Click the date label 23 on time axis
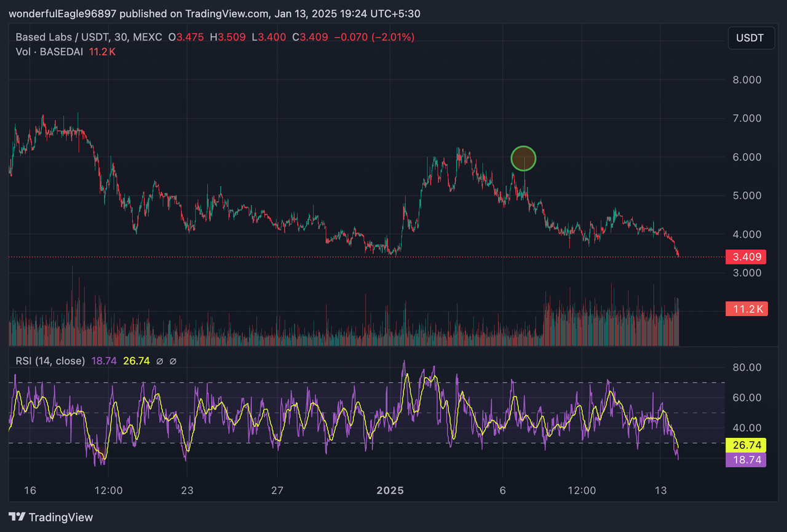Image resolution: width=787 pixels, height=532 pixels. (187, 491)
